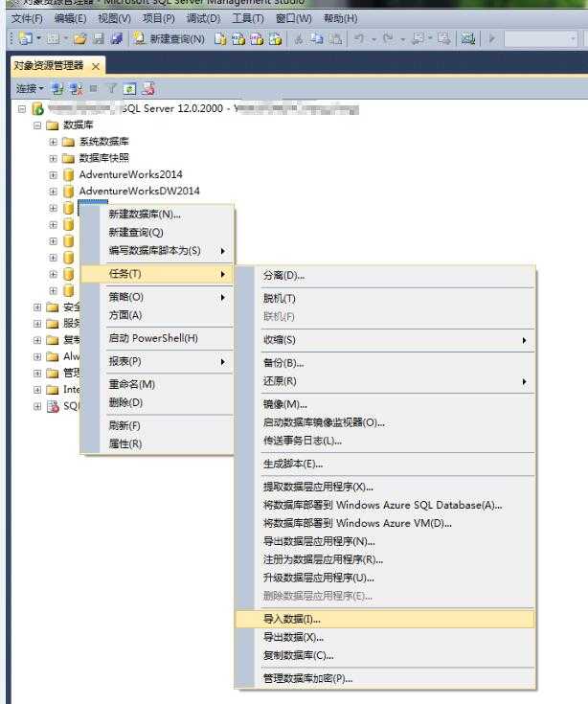The width and height of the screenshot is (588, 704).
Task: Click the Save All icon in toolbar
Action: point(117,39)
